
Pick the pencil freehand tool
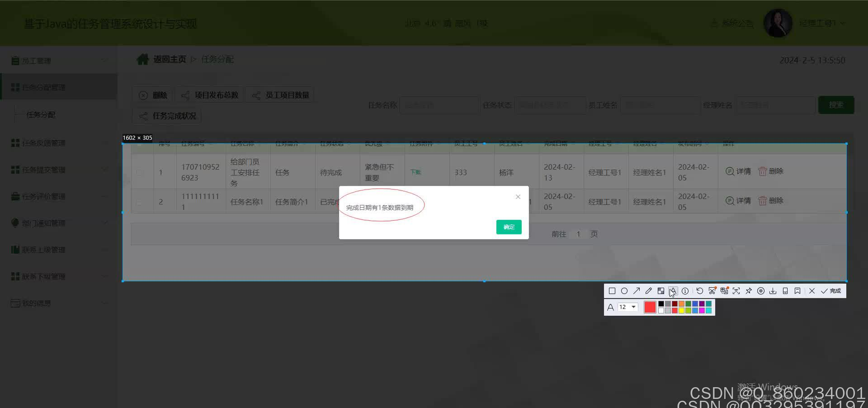click(649, 291)
